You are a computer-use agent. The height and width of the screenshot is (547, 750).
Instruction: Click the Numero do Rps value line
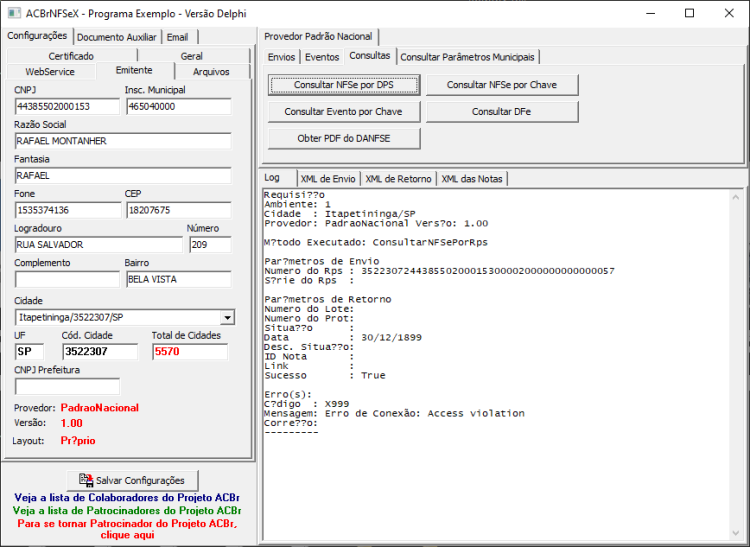[439, 271]
